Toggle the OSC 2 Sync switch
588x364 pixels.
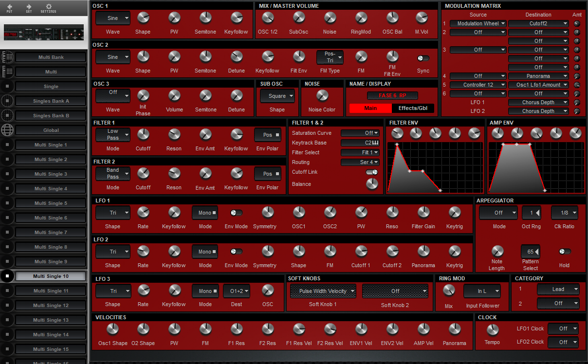click(x=423, y=58)
